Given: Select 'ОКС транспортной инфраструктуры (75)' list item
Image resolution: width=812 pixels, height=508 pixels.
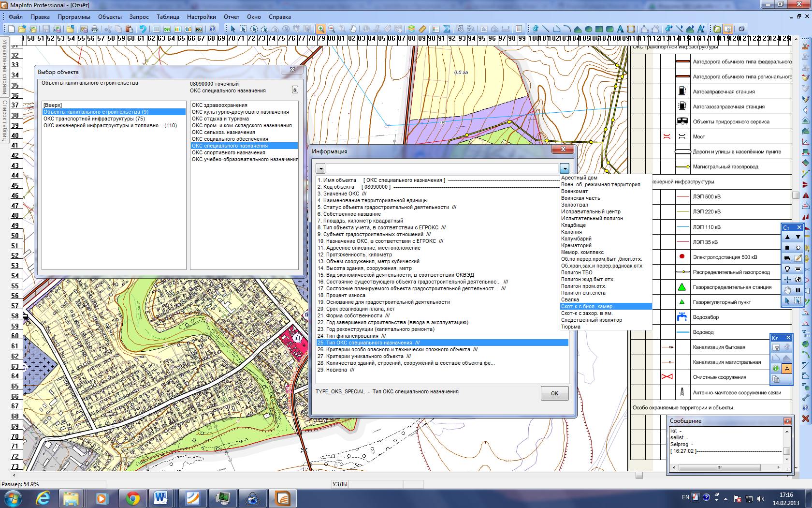Looking at the screenshot, I should (94, 119).
